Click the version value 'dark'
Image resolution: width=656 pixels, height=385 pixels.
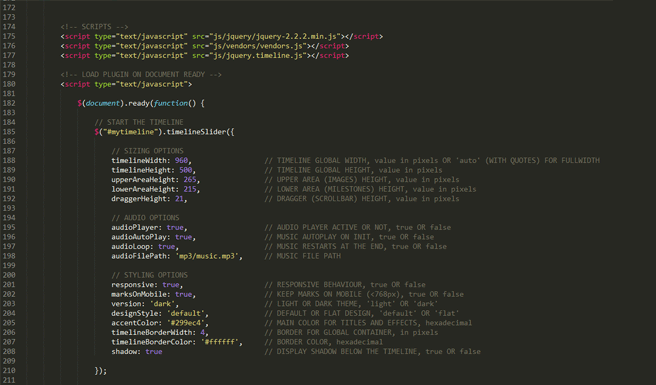162,304
